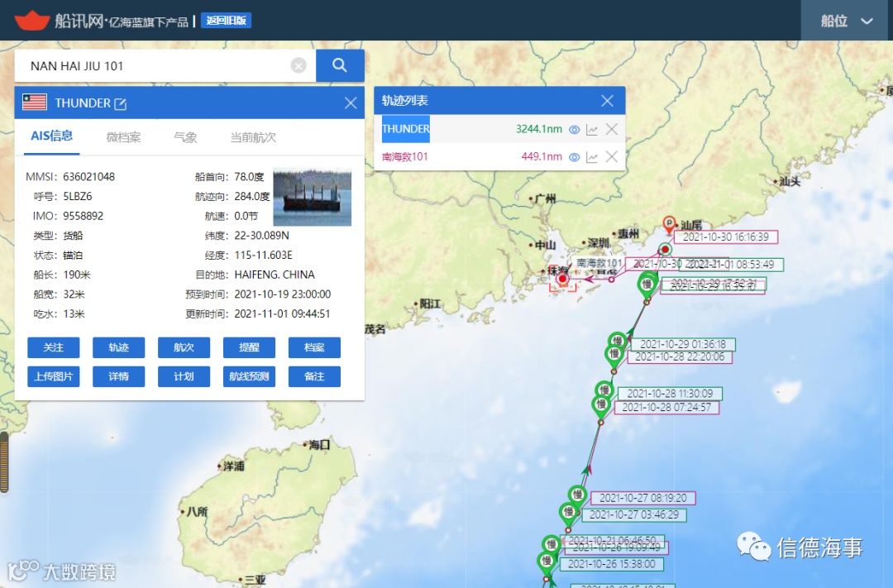
Task: Click the 3244.1nm distance value
Action: 539,129
